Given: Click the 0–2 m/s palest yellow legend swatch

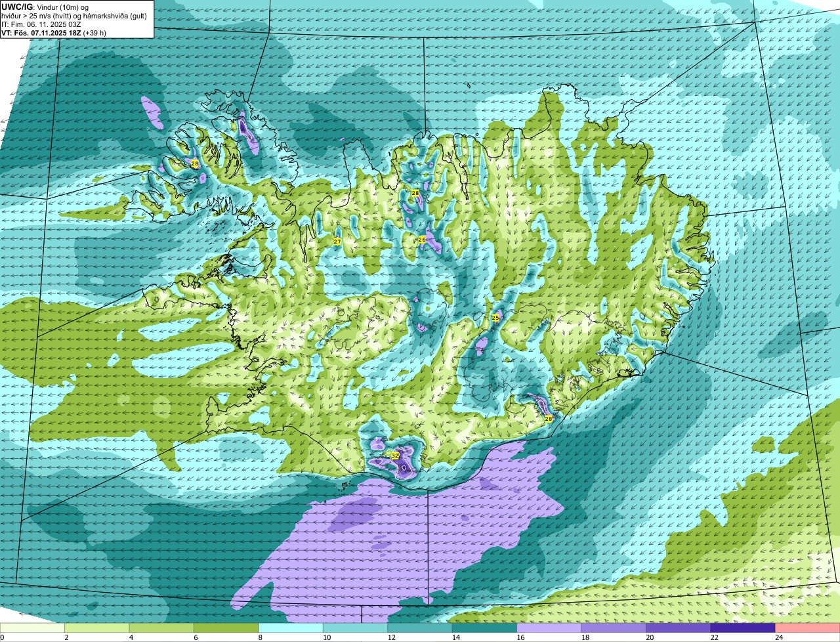Looking at the screenshot, I should click(33, 628).
